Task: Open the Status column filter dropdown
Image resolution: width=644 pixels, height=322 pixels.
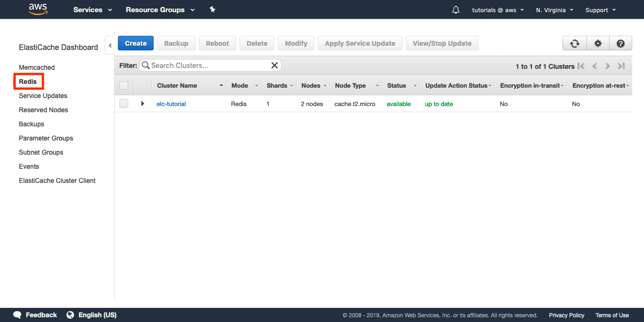Action: pyautogui.click(x=415, y=86)
